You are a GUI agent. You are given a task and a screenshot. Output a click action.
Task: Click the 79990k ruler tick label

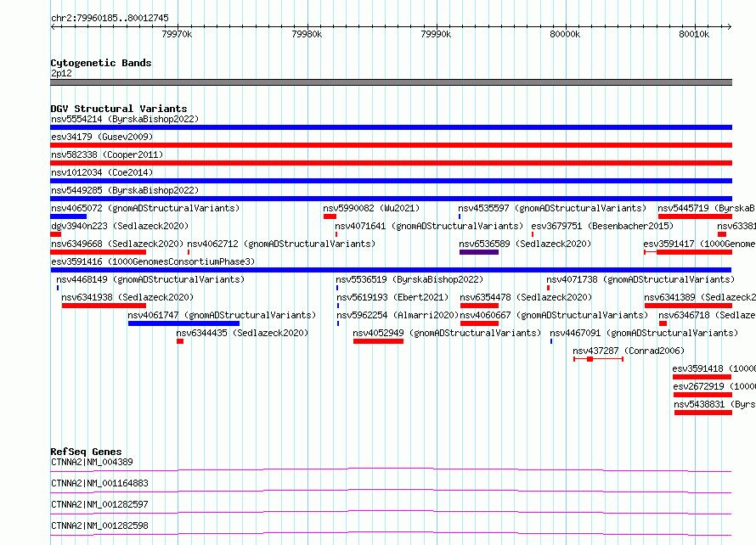tap(436, 34)
